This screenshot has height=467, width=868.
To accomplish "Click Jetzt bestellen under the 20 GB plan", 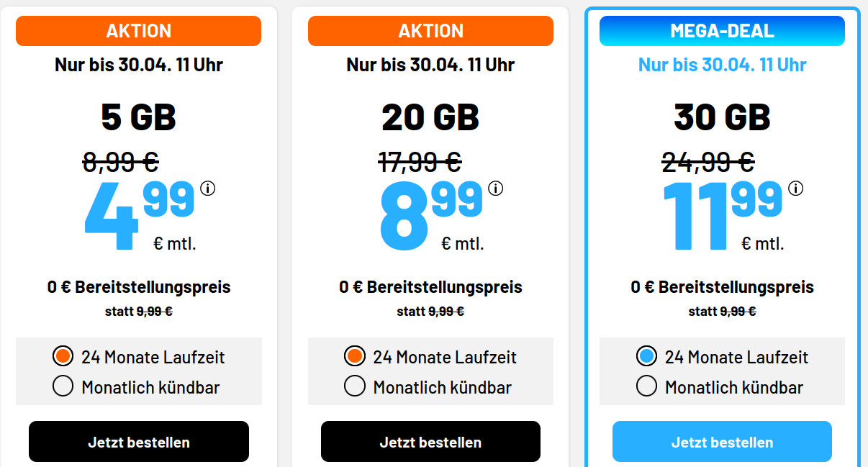I will coord(430,441).
